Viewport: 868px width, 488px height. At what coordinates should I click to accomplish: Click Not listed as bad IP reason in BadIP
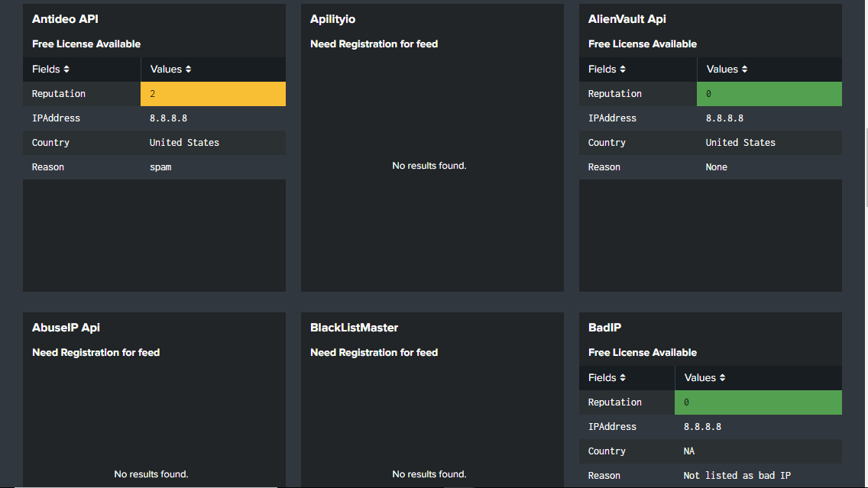[736, 475]
